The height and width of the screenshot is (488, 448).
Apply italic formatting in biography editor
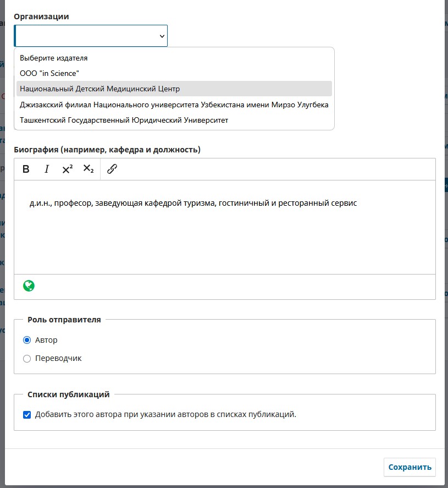(47, 169)
